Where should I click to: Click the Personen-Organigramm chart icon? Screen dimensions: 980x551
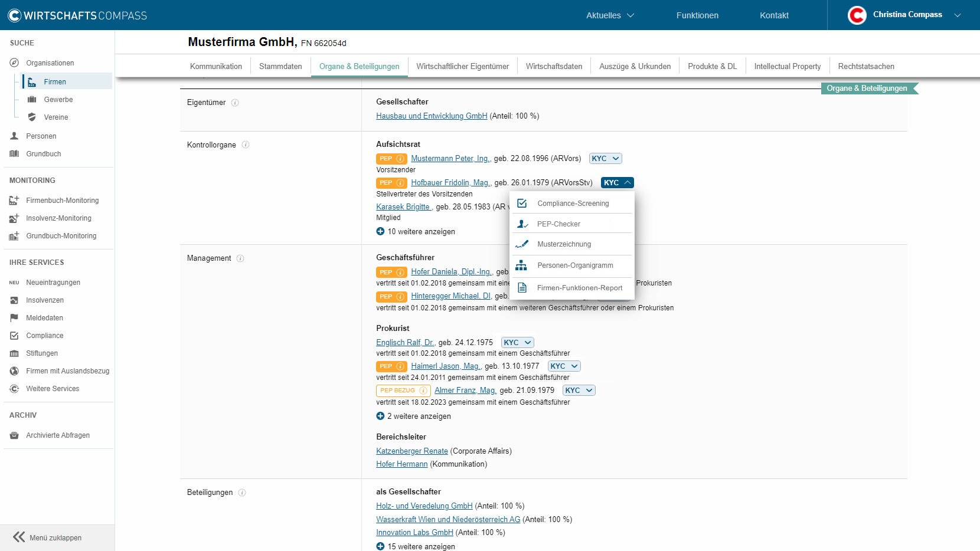coord(521,265)
